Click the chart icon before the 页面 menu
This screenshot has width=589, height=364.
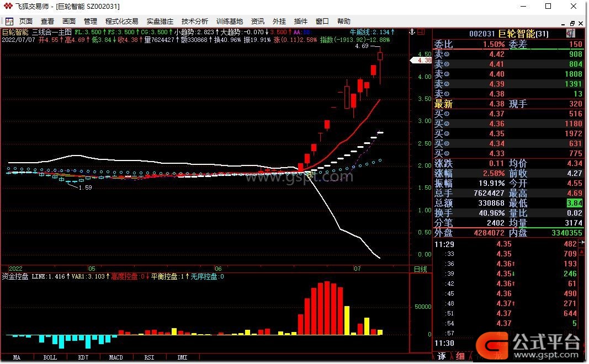pos(9,22)
